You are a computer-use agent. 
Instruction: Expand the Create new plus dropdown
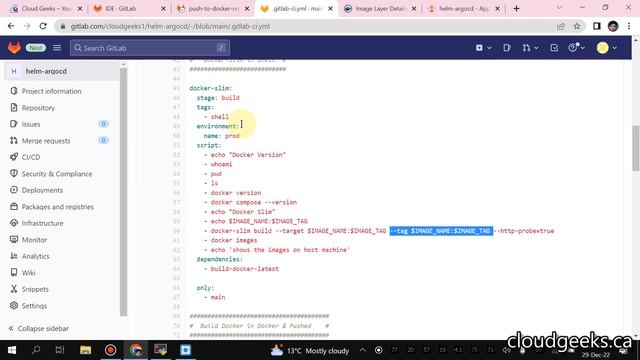pos(483,48)
